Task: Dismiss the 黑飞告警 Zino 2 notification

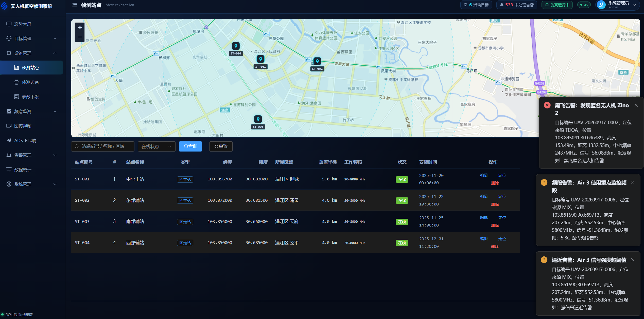Action: (636, 105)
